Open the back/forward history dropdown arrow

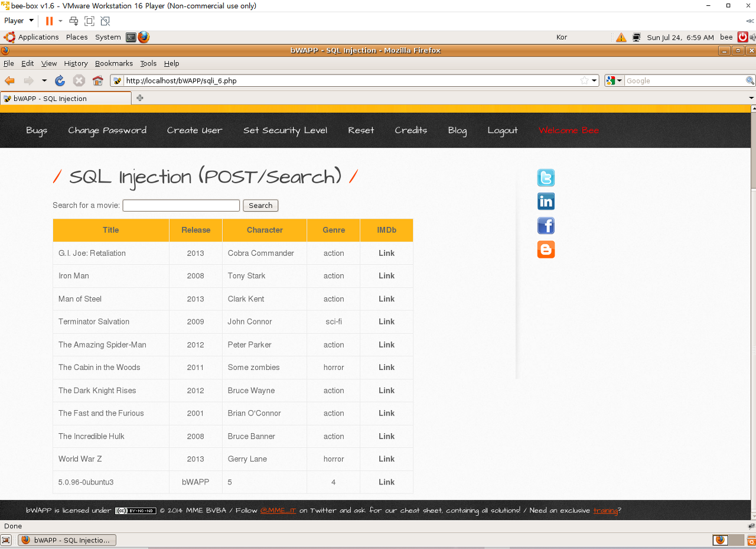point(44,81)
